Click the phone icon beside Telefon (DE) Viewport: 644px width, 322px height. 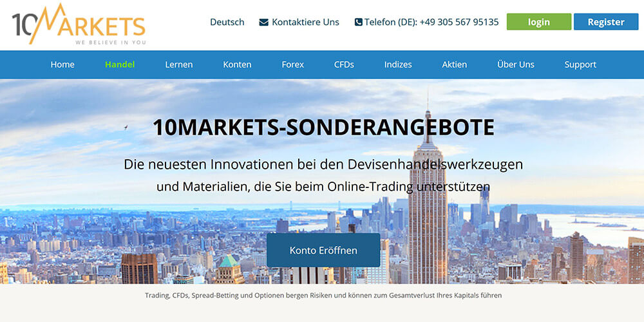click(359, 22)
